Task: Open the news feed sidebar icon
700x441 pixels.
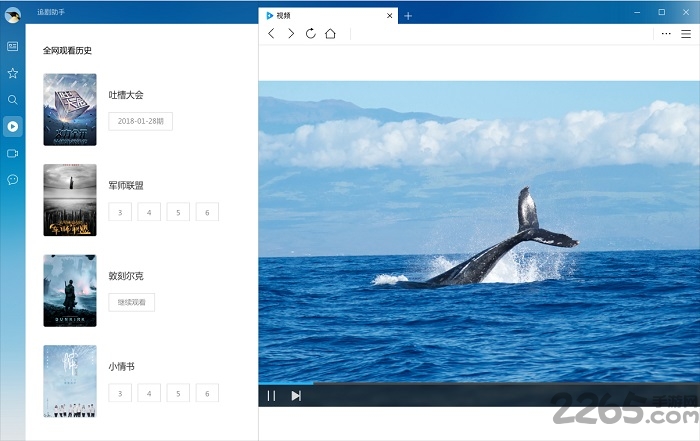Action: tap(12, 46)
